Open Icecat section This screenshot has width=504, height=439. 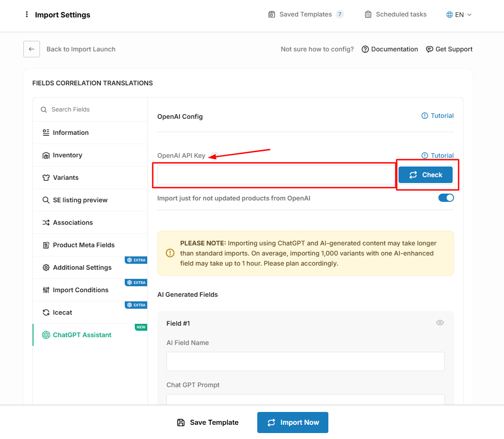(x=90, y=313)
